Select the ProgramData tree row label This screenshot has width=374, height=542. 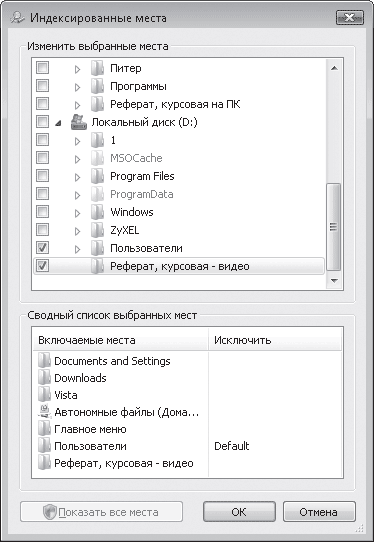(142, 194)
